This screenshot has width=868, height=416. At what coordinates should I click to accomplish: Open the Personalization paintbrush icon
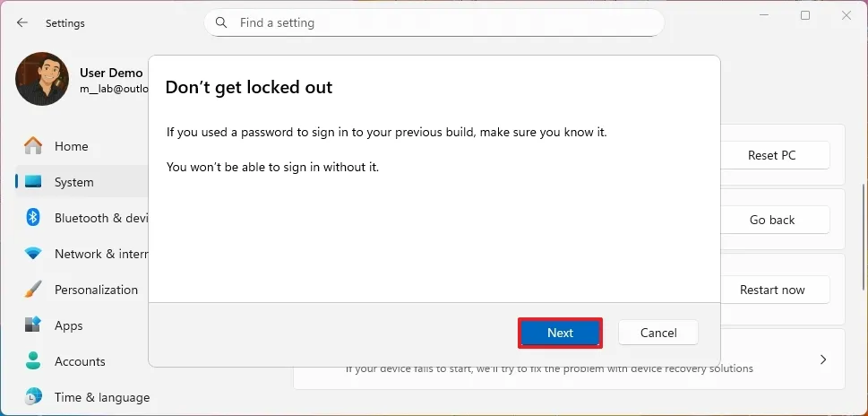[x=33, y=290]
